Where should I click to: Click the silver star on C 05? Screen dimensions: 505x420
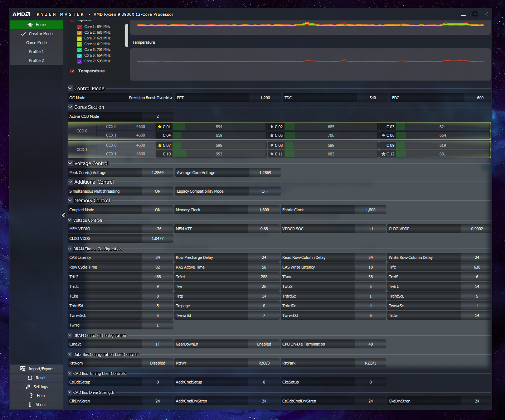pos(272,135)
